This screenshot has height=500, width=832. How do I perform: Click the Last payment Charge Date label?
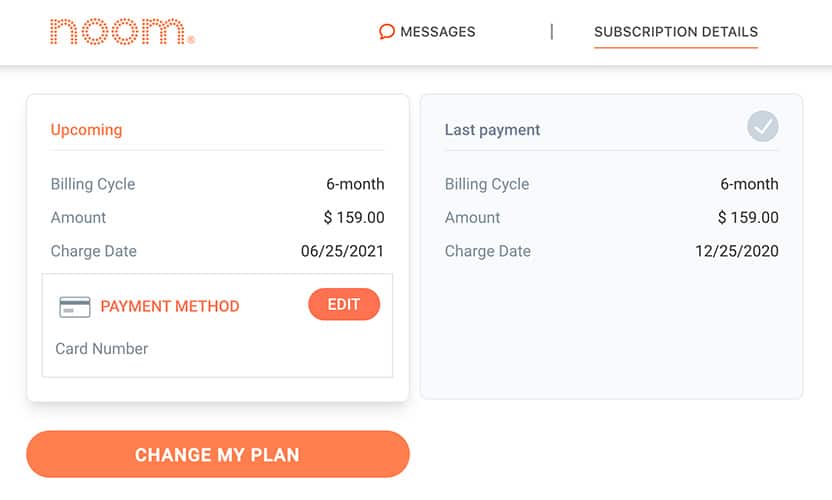coord(488,251)
